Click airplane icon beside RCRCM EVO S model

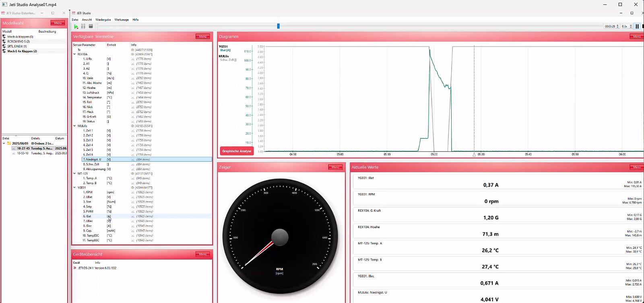pyautogui.click(x=4, y=41)
